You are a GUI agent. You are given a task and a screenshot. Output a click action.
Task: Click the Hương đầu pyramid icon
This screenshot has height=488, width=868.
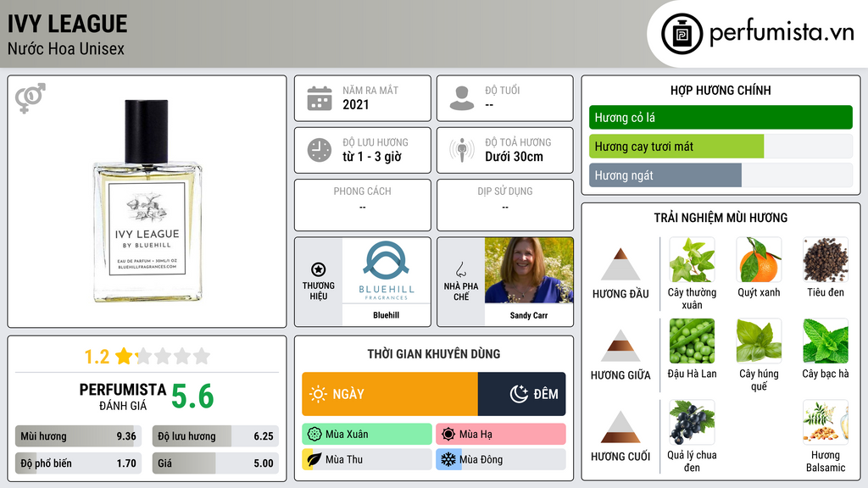[620, 264]
